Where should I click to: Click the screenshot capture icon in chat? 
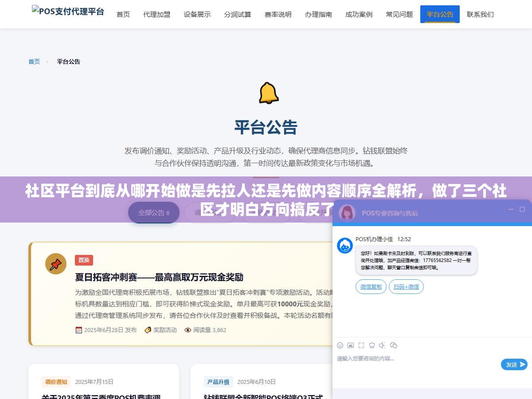(361, 345)
